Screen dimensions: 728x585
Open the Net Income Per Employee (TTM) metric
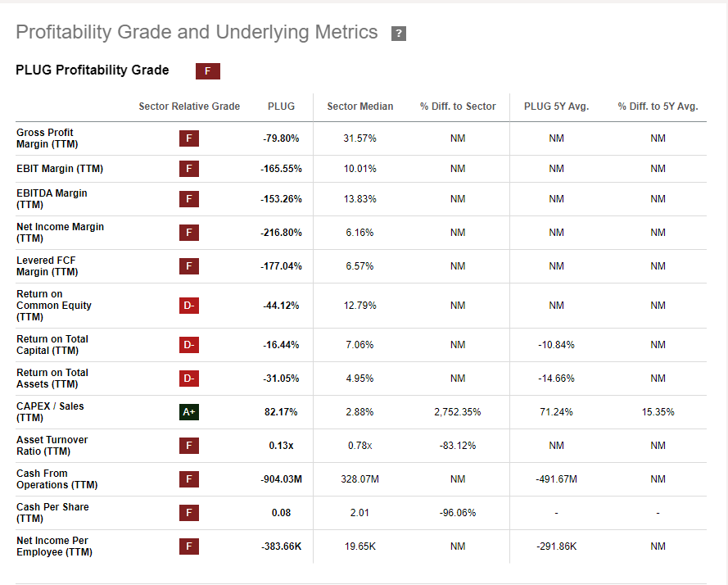click(54, 546)
